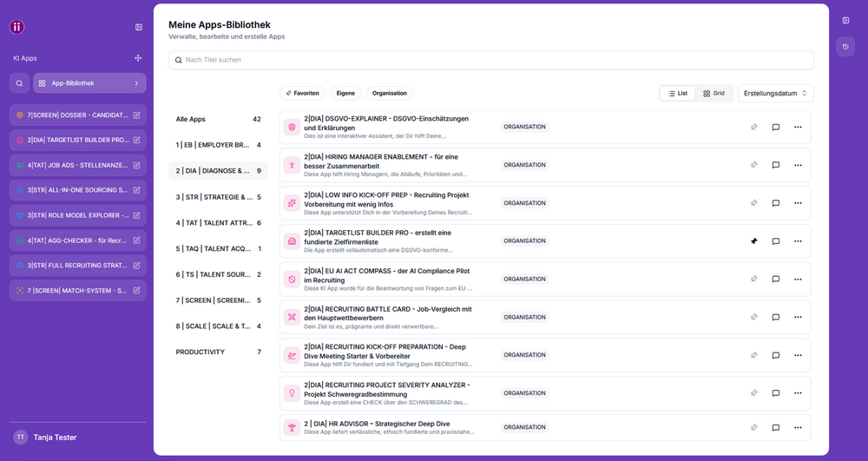The image size is (868, 461).
Task: Click the Nach Titel suchen search field
Action: [491, 60]
